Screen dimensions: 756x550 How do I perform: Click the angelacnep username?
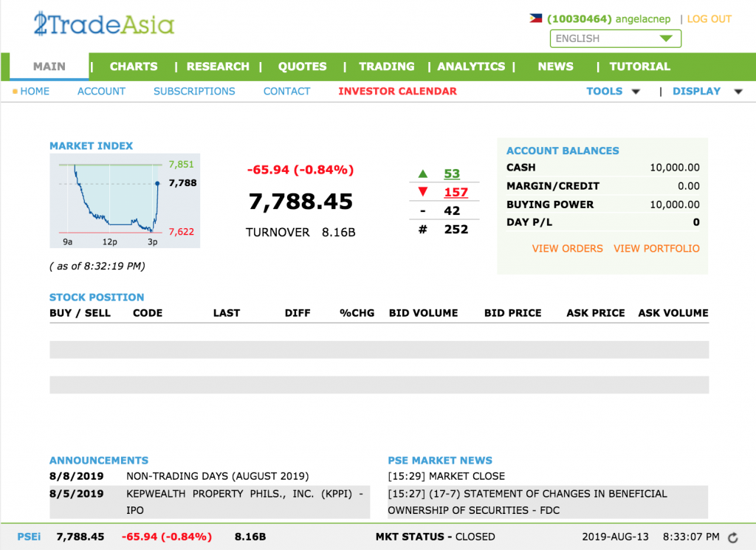pyautogui.click(x=643, y=18)
